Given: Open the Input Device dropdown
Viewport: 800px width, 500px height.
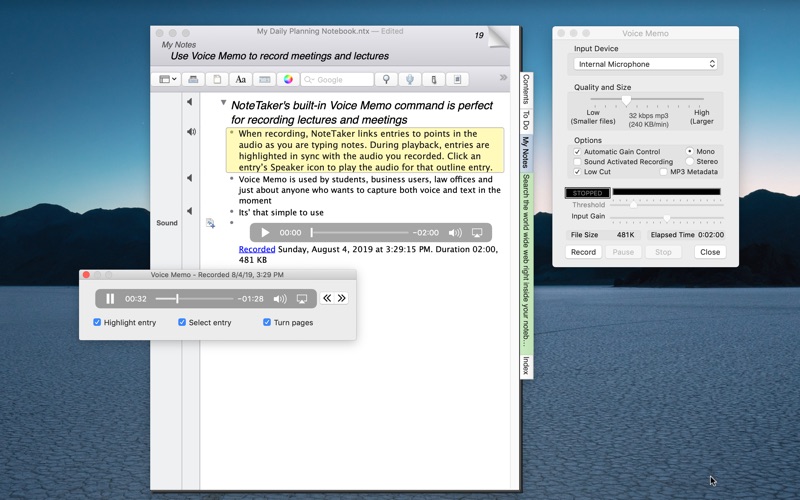Looking at the screenshot, I should click(x=645, y=64).
